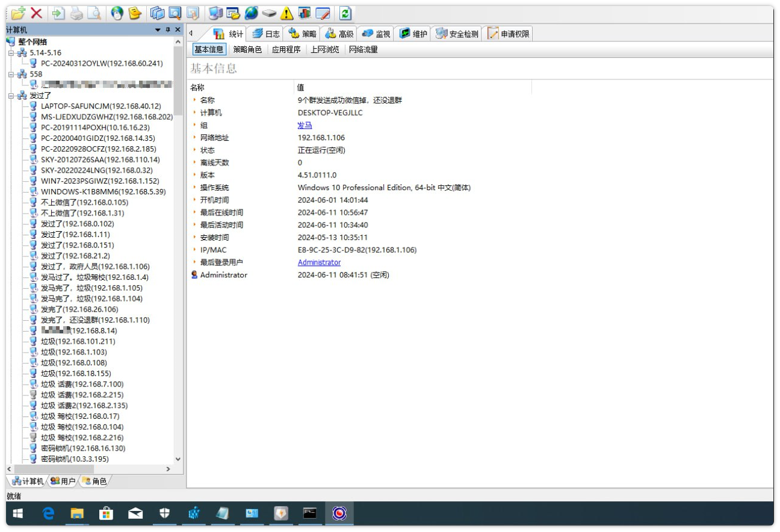Open the 计算机 panel dropdown arrow
The width and height of the screenshot is (780, 532).
(158, 29)
